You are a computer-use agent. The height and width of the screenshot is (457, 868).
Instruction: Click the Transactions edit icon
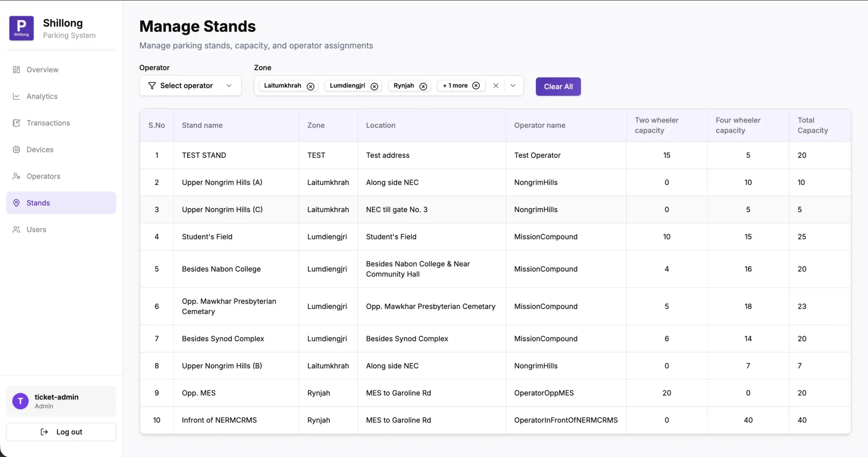(x=16, y=123)
